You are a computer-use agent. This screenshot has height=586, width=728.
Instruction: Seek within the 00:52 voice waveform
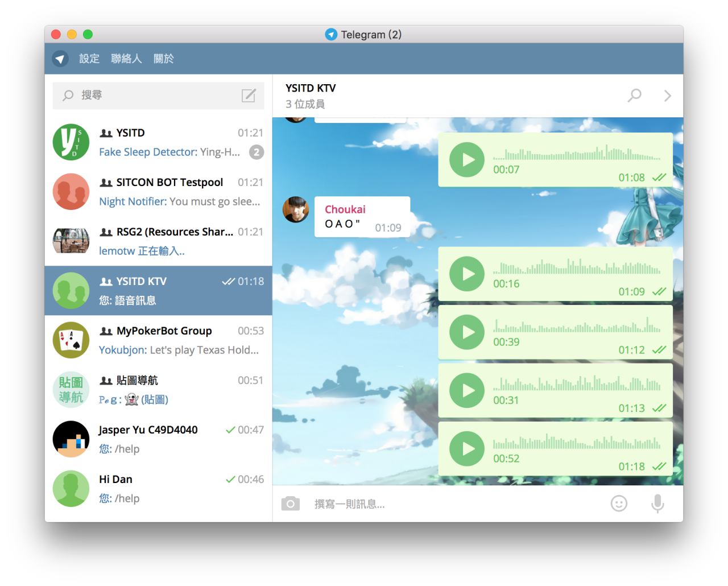point(577,441)
